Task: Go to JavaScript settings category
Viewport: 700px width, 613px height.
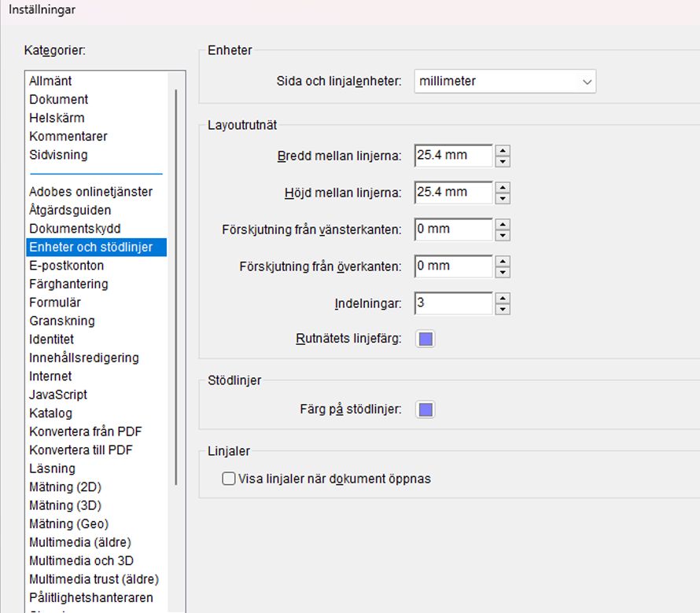Action: click(x=58, y=395)
